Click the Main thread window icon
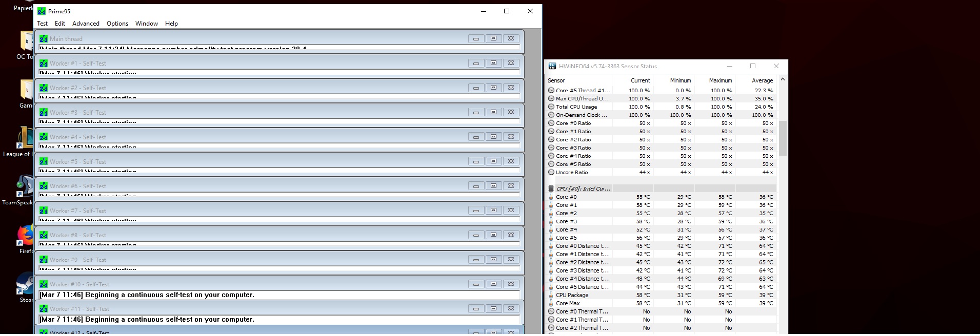980x336 pixels. (x=44, y=38)
